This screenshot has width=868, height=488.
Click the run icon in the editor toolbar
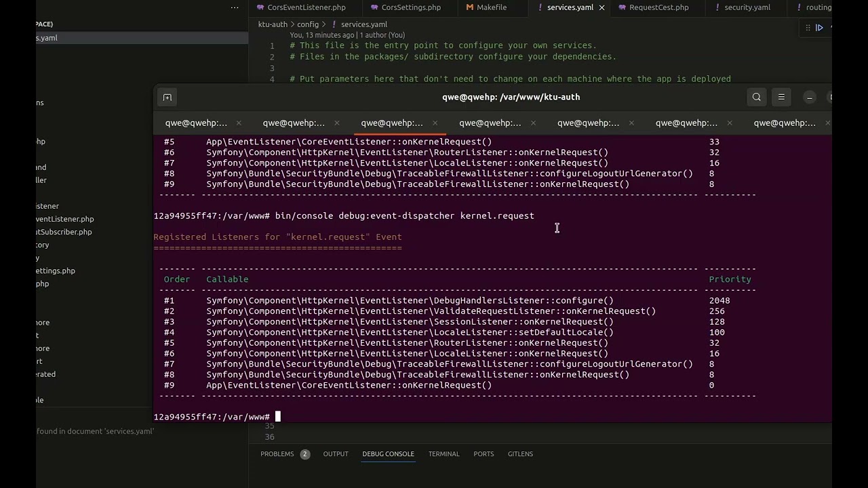[x=819, y=28]
